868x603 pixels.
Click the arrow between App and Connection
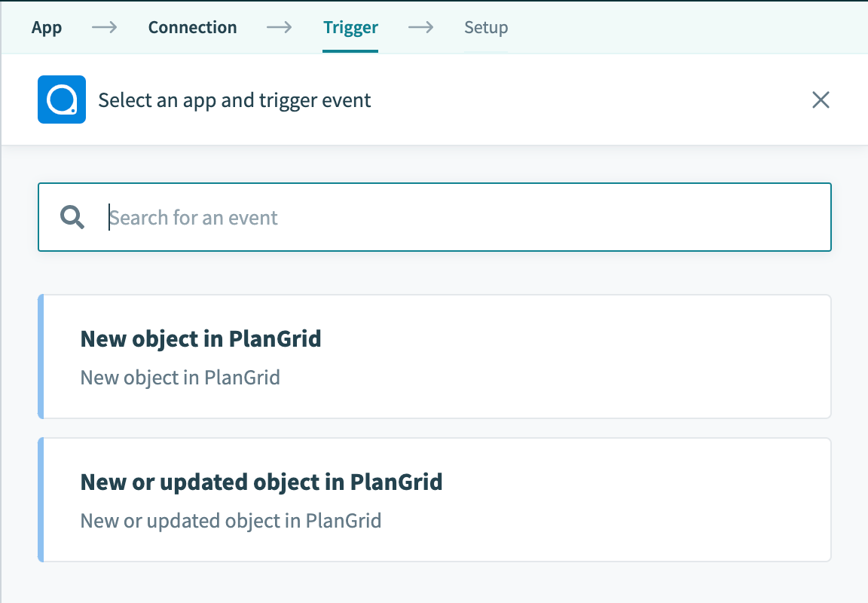[103, 27]
